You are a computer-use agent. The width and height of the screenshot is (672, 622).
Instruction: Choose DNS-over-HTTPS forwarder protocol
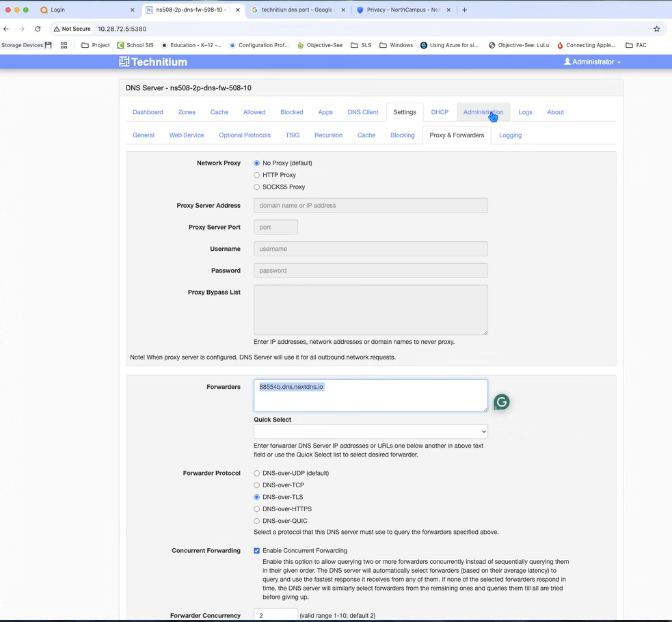(257, 509)
